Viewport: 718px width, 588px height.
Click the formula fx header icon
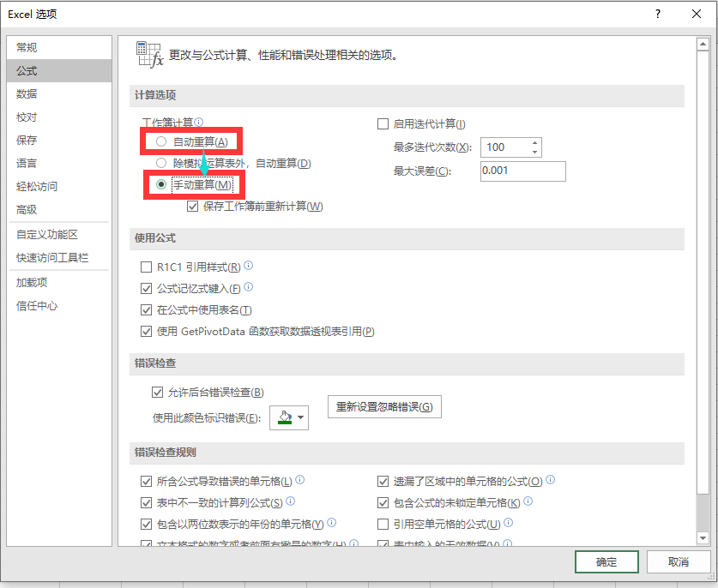149,55
